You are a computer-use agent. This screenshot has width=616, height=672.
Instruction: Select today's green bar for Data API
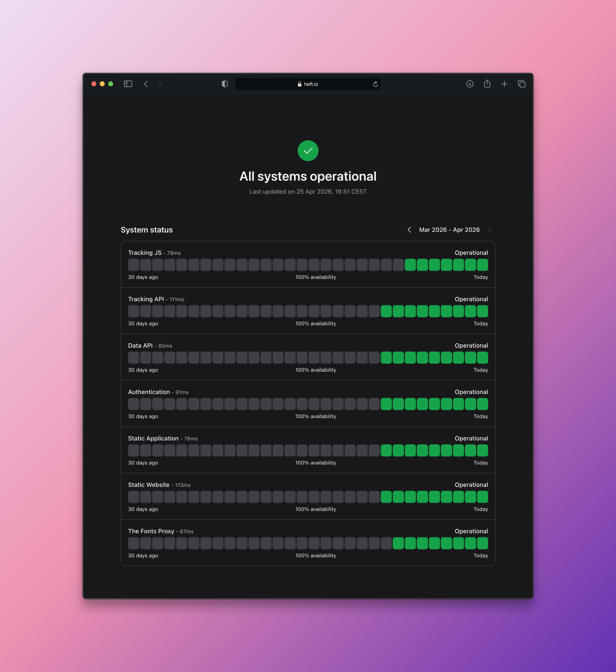(x=482, y=357)
